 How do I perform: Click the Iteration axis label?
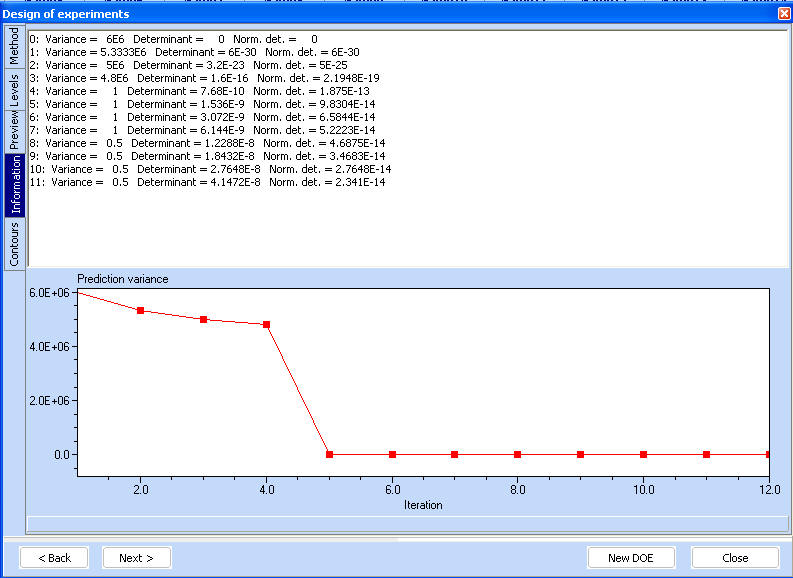click(422, 505)
